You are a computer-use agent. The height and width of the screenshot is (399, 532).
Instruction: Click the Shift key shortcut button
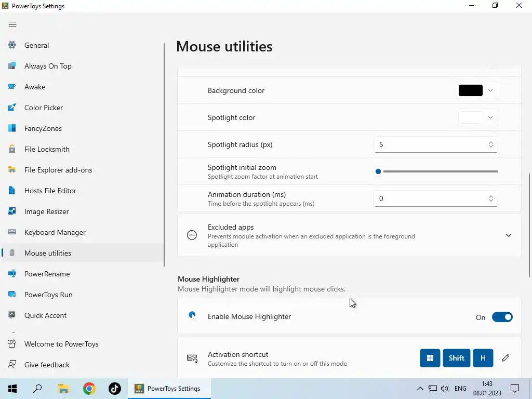pos(456,358)
